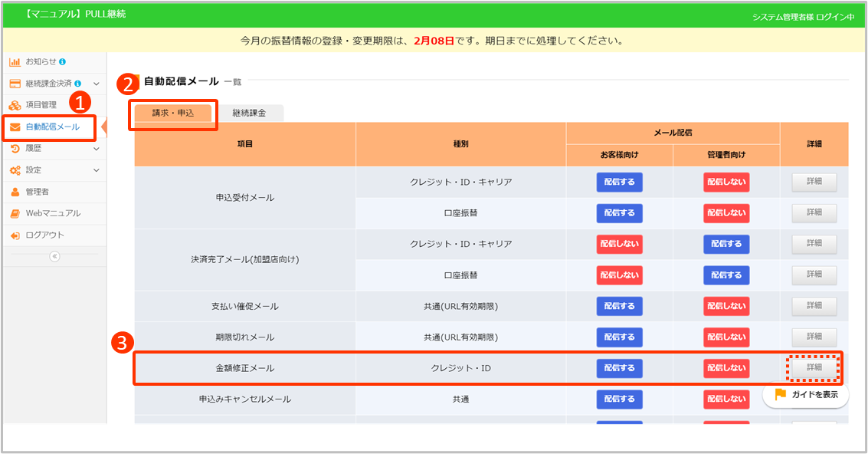The width and height of the screenshot is (868, 454).
Task: Click the 自動配信メール envelope icon
Action: coord(15,127)
